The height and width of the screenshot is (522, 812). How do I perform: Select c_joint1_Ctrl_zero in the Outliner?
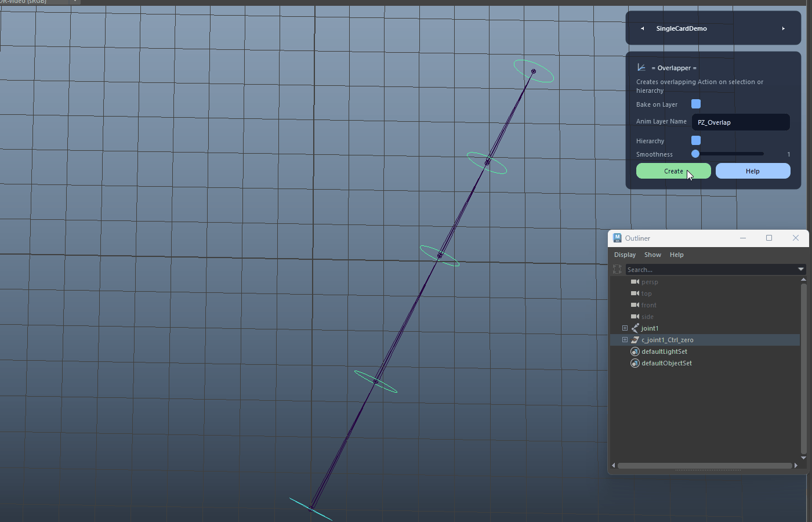click(x=667, y=340)
